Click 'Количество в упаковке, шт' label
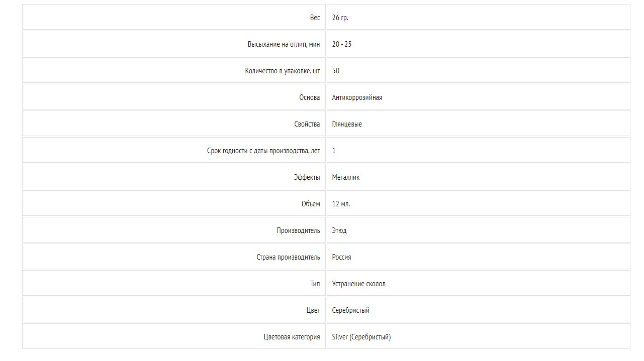644x361 pixels. (283, 71)
